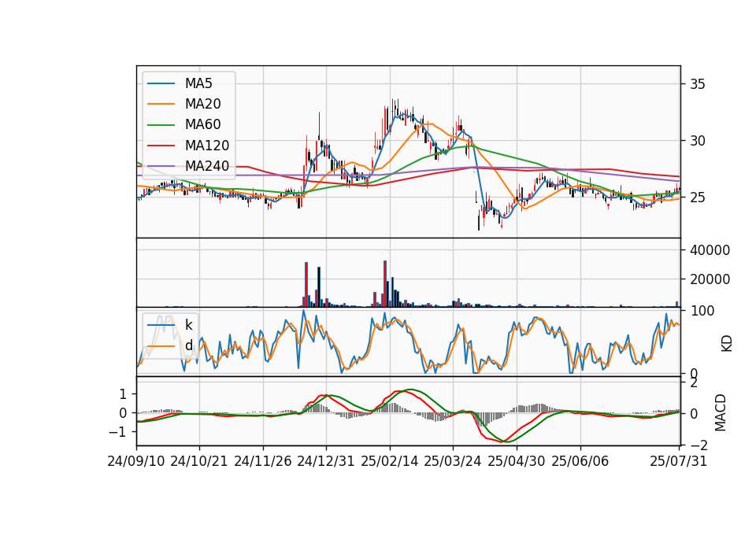Click the 30 price axis tick label
Image resolution: width=756 pixels, height=543 pixels.
click(x=698, y=141)
